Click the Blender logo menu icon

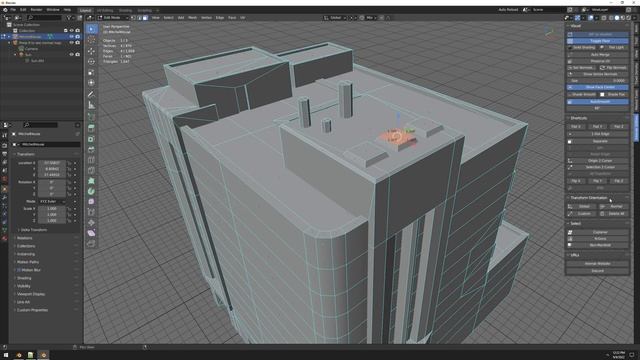coord(5,10)
